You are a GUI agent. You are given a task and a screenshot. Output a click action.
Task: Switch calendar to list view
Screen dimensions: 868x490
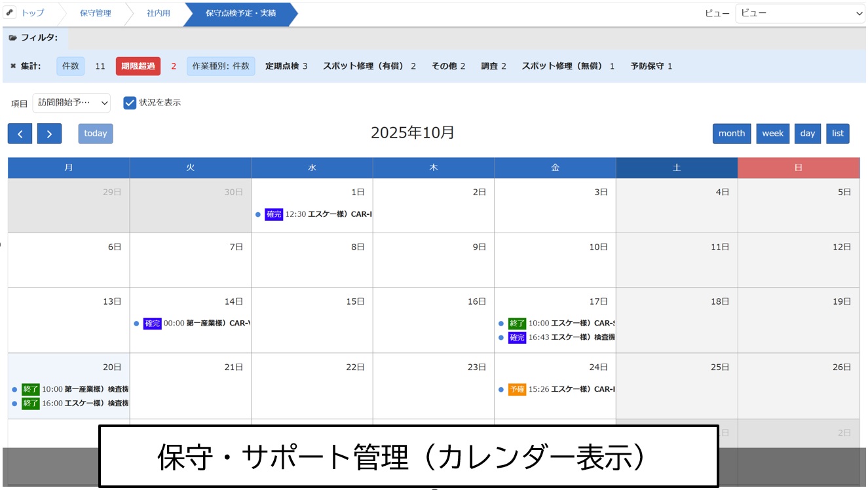(x=837, y=134)
